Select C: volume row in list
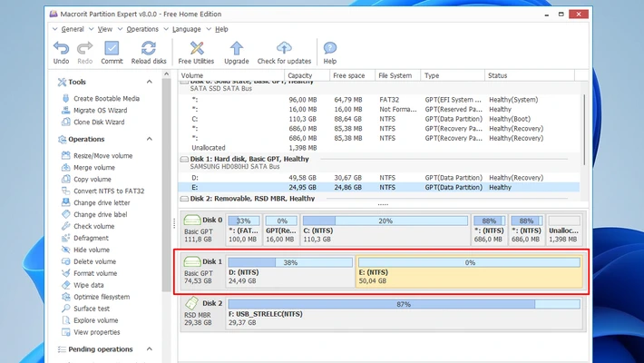Image resolution: width=644 pixels, height=363 pixels. pyautogui.click(x=379, y=119)
